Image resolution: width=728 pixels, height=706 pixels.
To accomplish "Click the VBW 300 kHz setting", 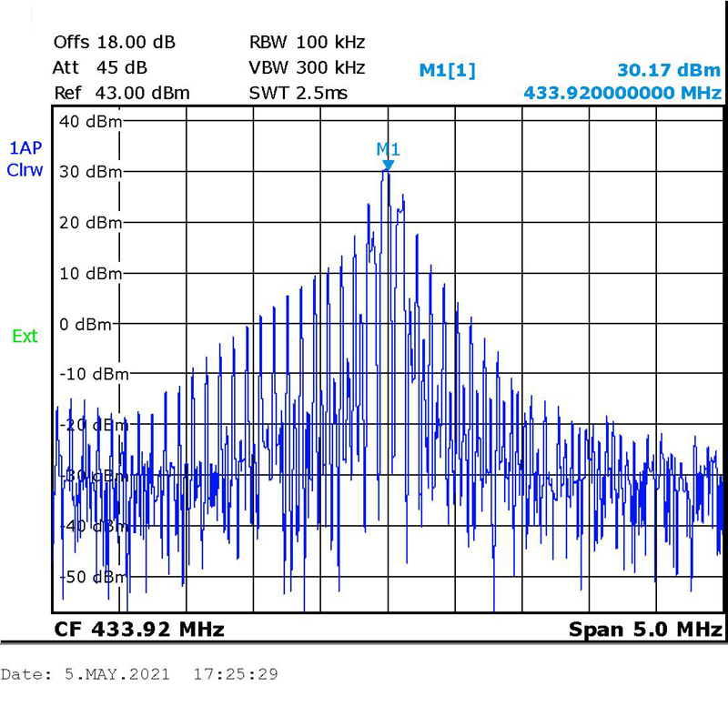I will (307, 67).
